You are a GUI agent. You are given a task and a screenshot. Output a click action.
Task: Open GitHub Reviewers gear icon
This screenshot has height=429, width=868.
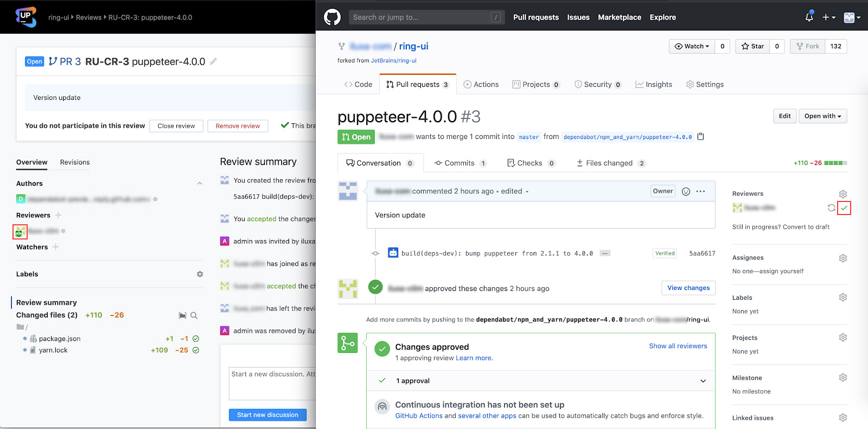[843, 194]
